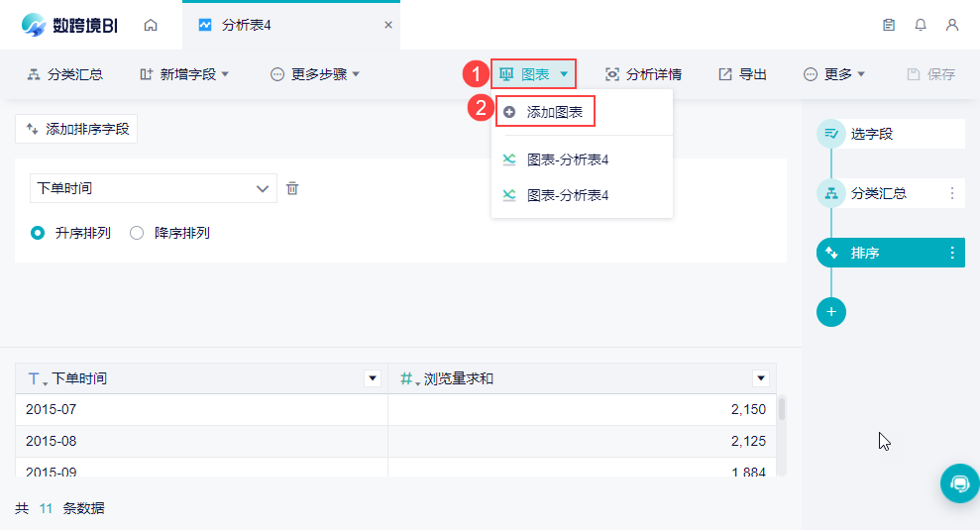The height and width of the screenshot is (530, 980).
Task: Open 浏览量求和 column filter arrow
Action: [761, 378]
